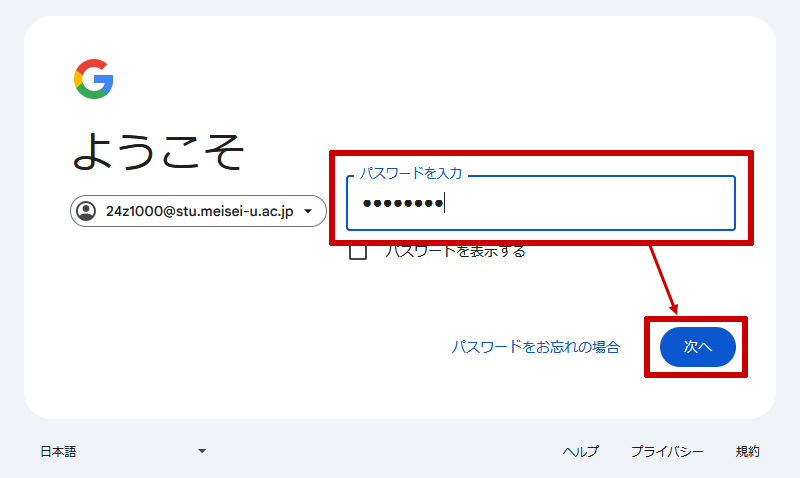This screenshot has height=478, width=800.
Task: Click the masked password dots in the field
Action: coord(403,203)
